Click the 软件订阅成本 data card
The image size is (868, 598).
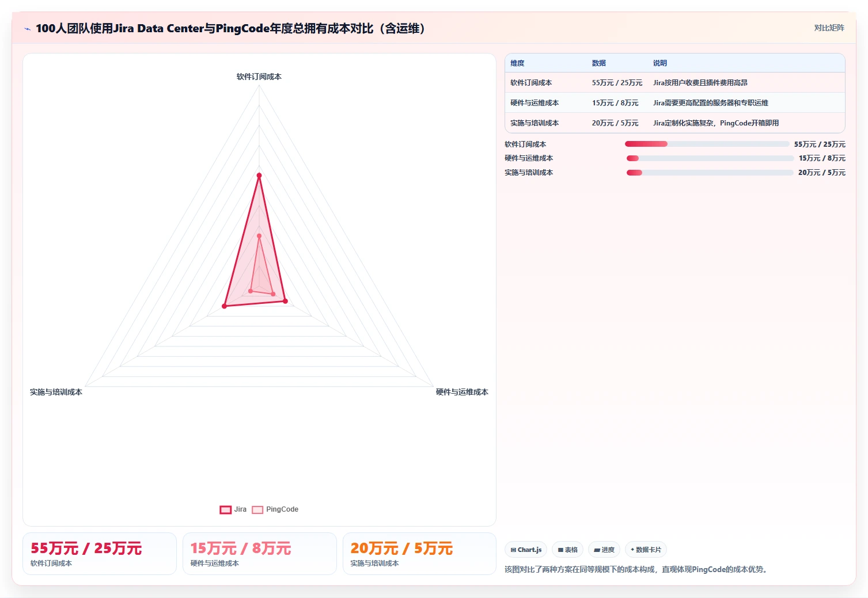(x=100, y=554)
